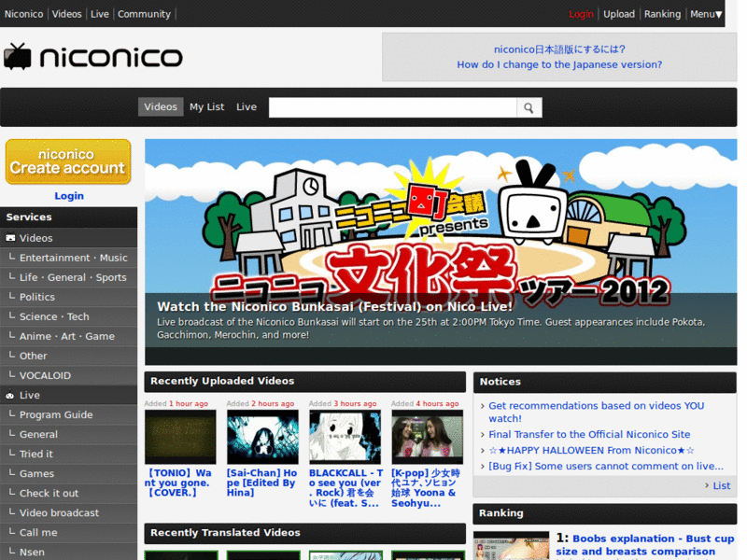Click the niconico TV logo

click(x=93, y=57)
